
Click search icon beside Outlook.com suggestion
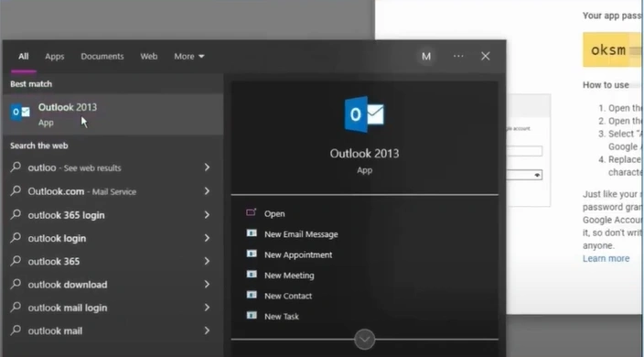[x=16, y=190]
